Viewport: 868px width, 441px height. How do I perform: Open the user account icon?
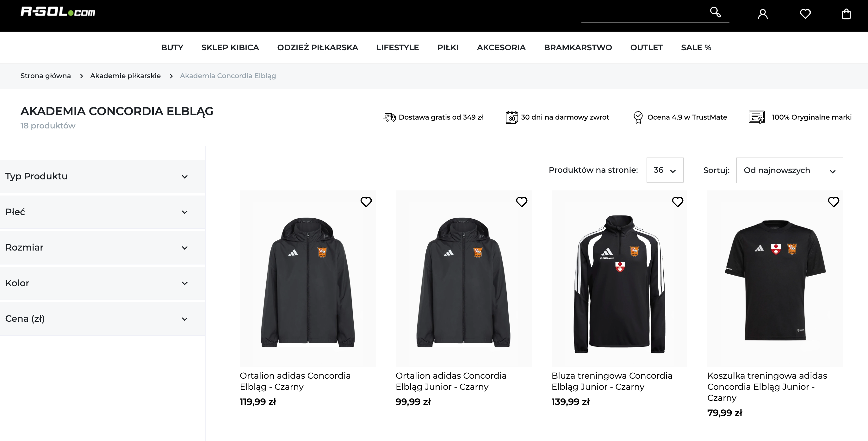pos(763,14)
